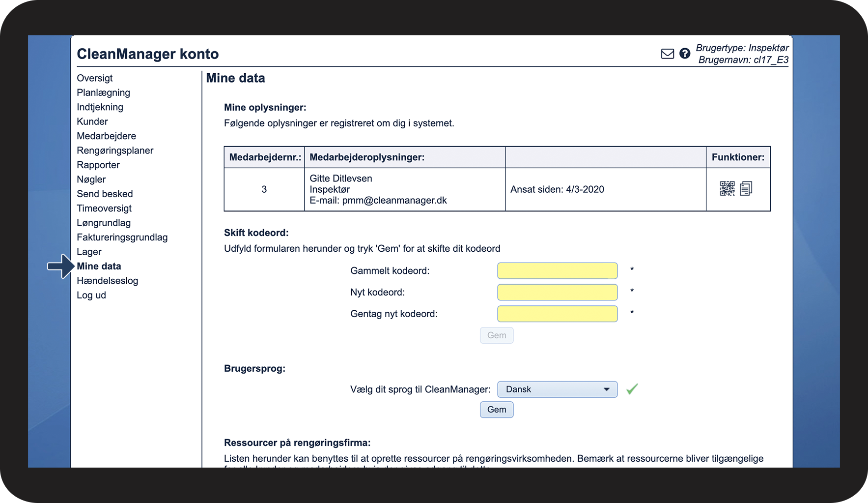The height and width of the screenshot is (503, 868).
Task: Go to Rapporter
Action: [x=98, y=165]
